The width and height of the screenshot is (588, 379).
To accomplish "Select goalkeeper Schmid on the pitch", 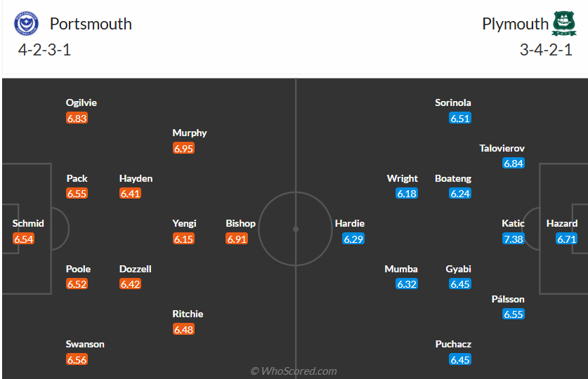I will coord(28,224).
